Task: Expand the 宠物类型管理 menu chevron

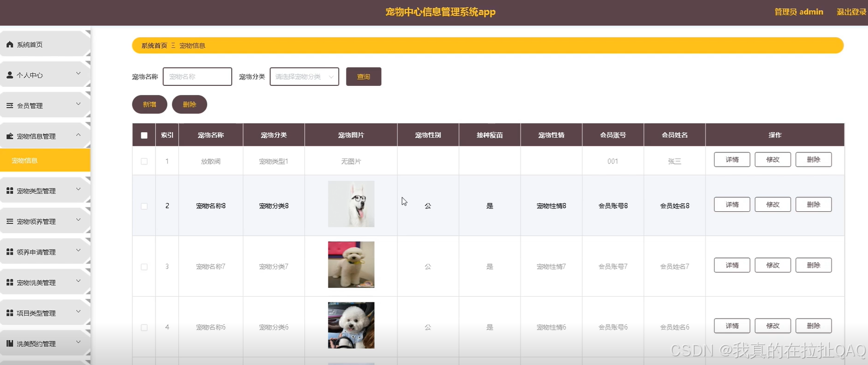Action: click(x=79, y=189)
